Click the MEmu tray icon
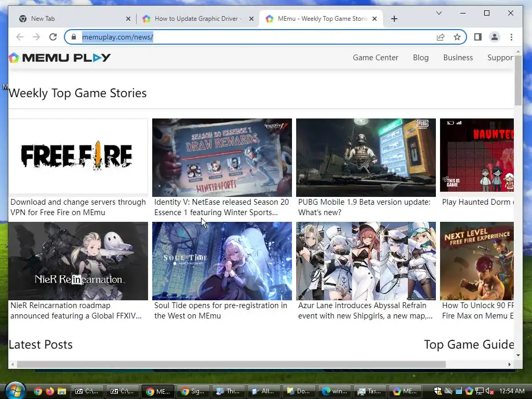This screenshot has height=399, width=532. [x=469, y=391]
